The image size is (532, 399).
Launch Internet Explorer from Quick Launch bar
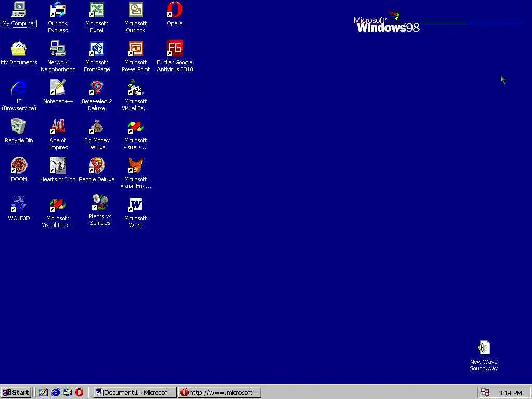[x=56, y=393]
